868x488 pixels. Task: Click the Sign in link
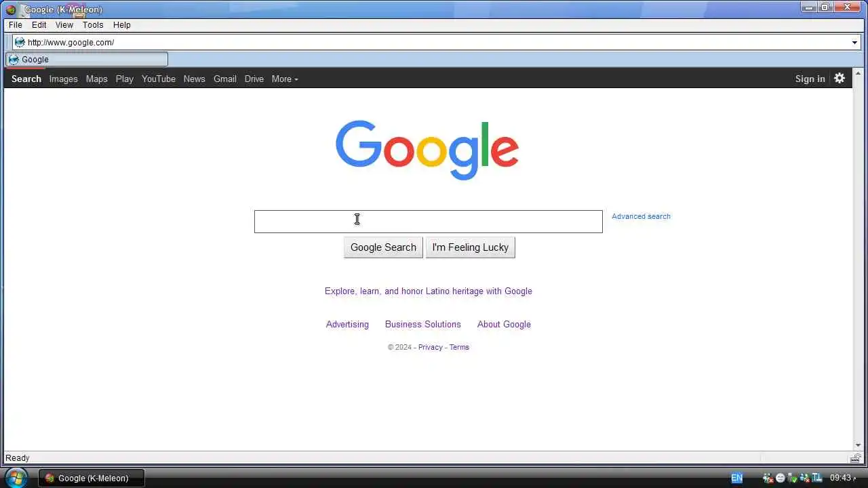point(810,79)
